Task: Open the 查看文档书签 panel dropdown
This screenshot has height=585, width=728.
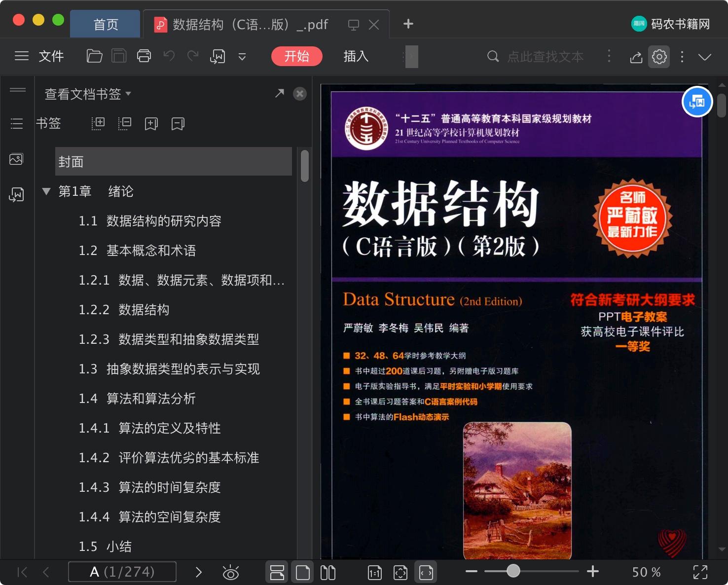Action: point(88,94)
